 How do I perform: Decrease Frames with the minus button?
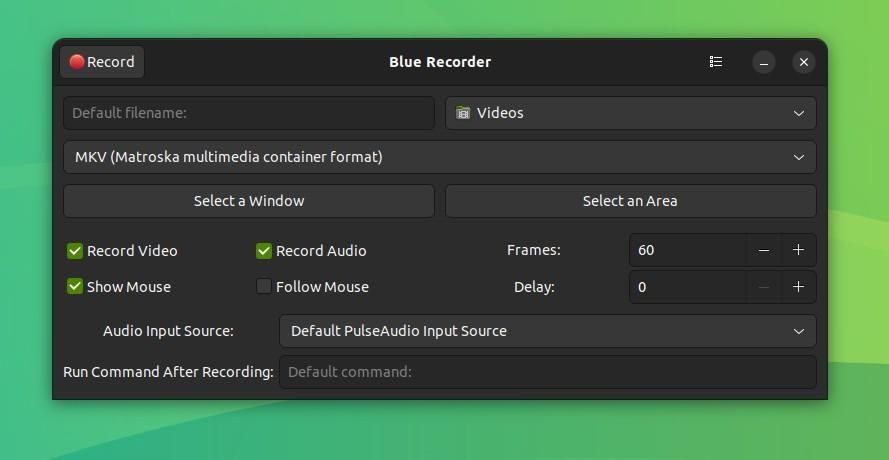764,250
